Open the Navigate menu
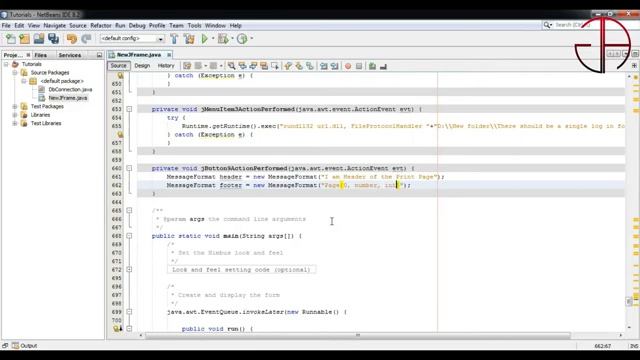This screenshot has height=360, width=640. pos(54,25)
